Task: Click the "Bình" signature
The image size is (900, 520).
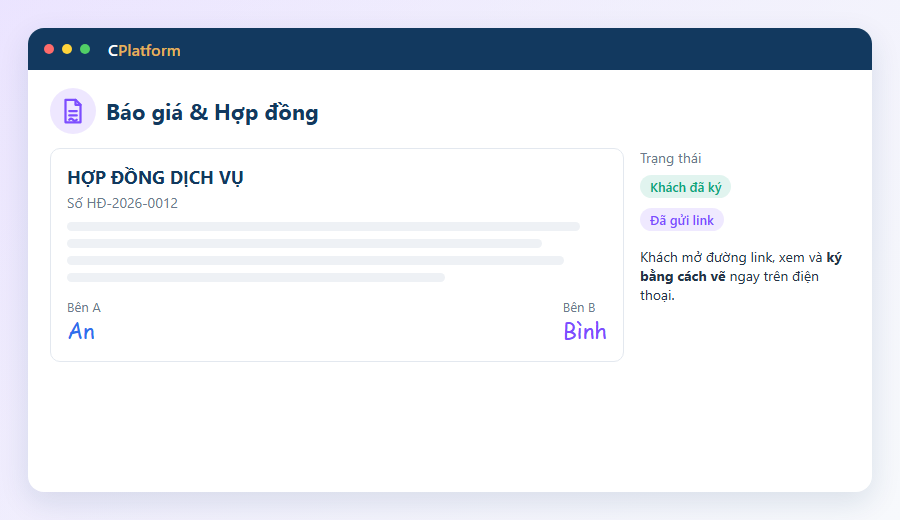Action: click(x=585, y=331)
